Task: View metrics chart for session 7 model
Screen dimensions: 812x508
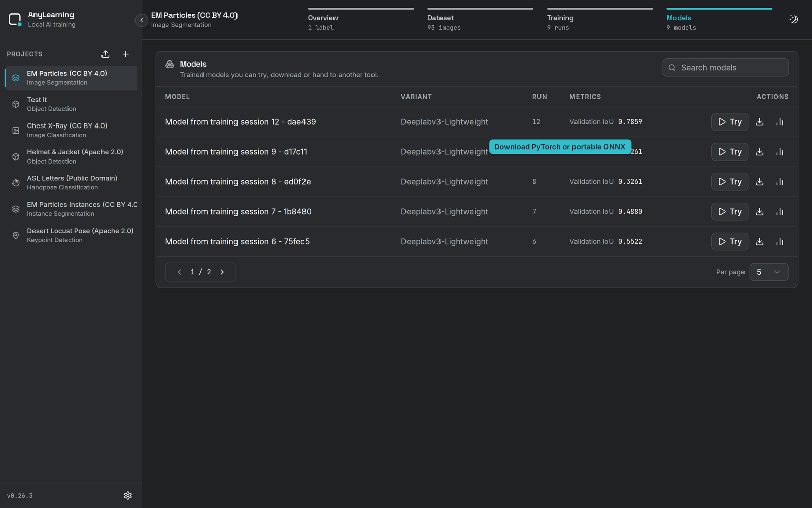Action: tap(780, 212)
